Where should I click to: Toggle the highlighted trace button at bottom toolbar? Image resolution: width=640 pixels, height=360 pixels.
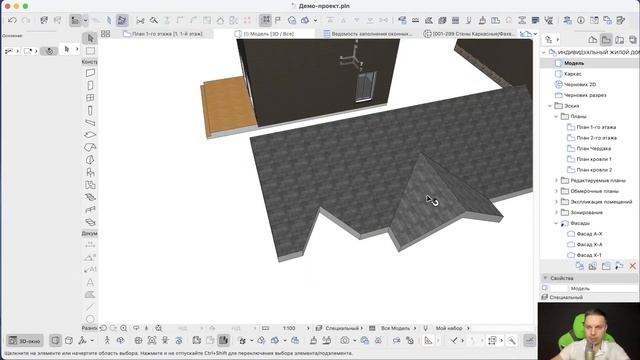[x=223, y=340]
